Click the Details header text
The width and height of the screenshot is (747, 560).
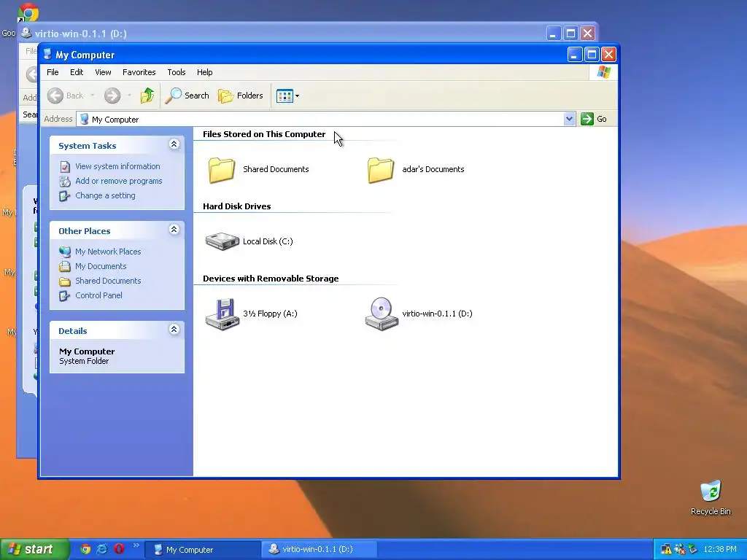coord(72,332)
